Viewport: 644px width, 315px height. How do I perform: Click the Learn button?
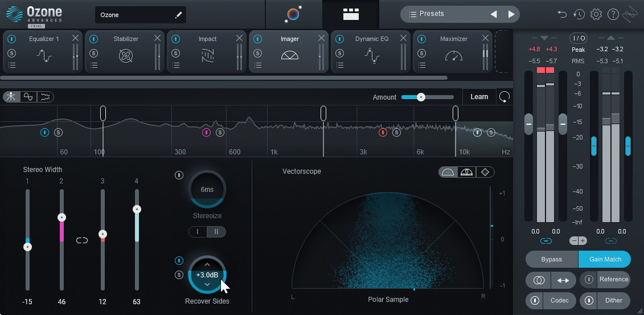(479, 97)
